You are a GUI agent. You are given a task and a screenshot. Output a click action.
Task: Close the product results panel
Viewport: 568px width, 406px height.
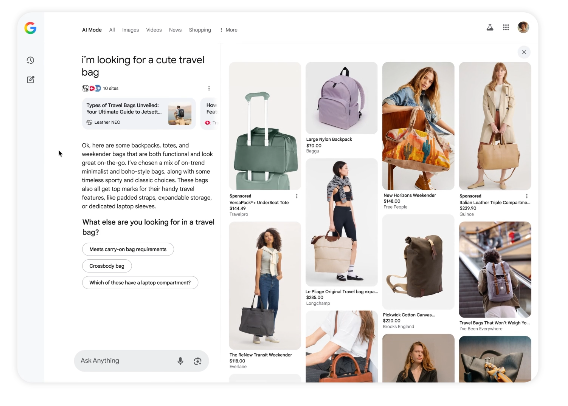pos(524,52)
